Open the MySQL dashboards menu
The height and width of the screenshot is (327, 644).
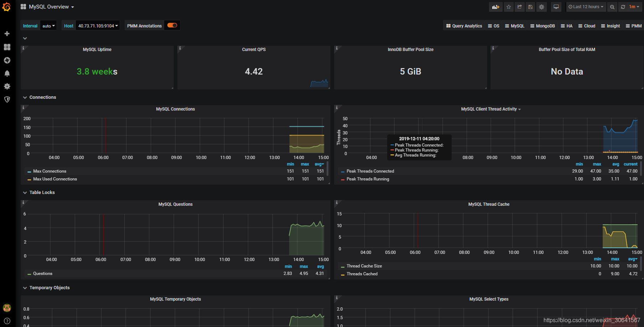tap(515, 26)
